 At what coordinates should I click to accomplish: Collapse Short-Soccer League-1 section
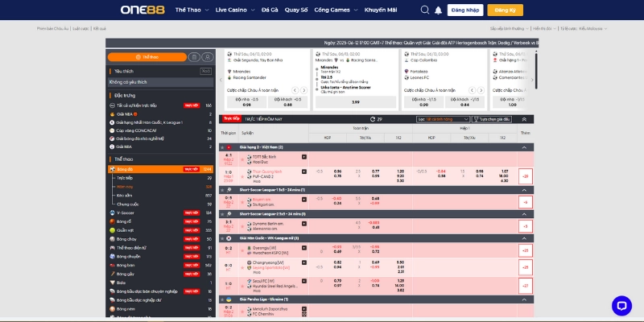524,190
